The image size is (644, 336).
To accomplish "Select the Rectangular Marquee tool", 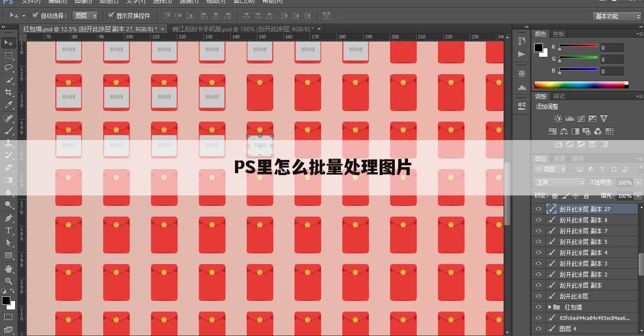I will [9, 55].
